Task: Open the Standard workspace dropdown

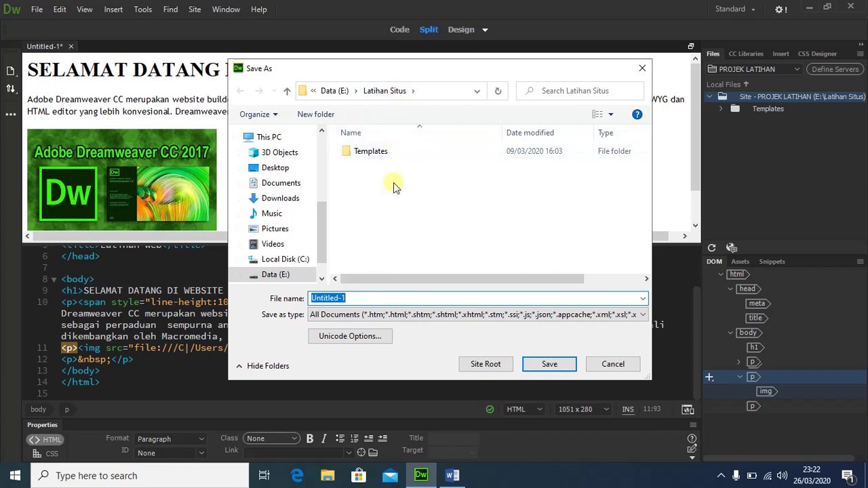Action: tap(735, 9)
